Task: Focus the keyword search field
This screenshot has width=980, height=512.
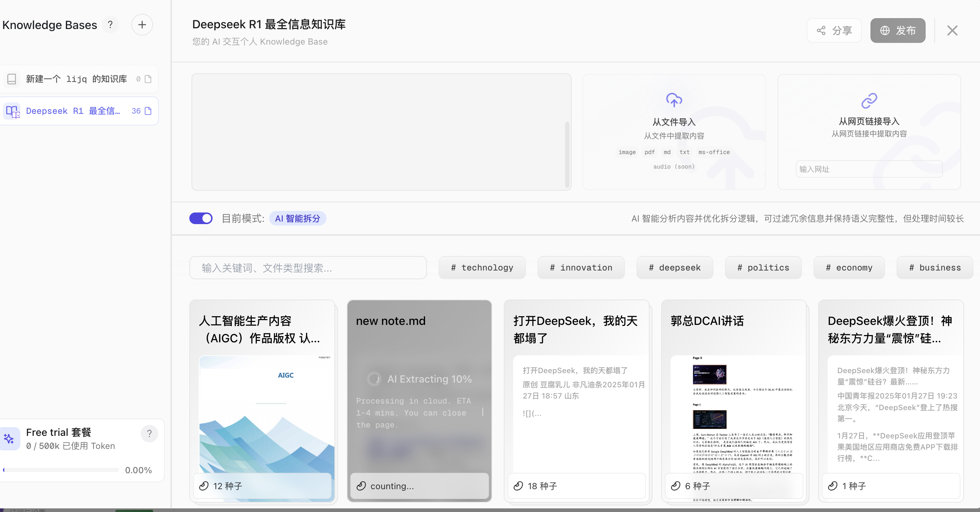Action: point(308,268)
